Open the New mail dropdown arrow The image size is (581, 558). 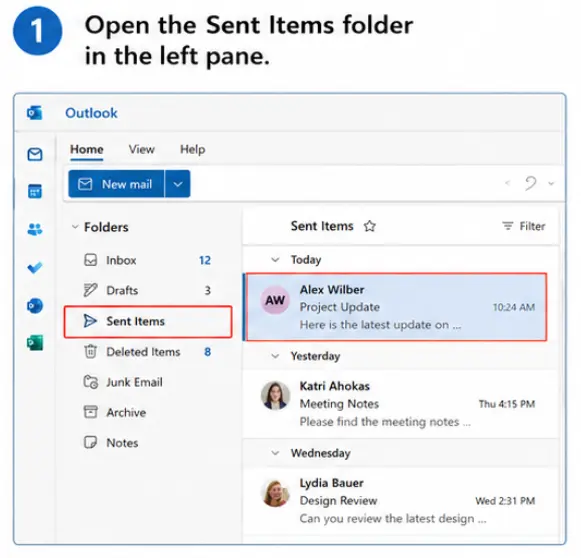pos(177,184)
